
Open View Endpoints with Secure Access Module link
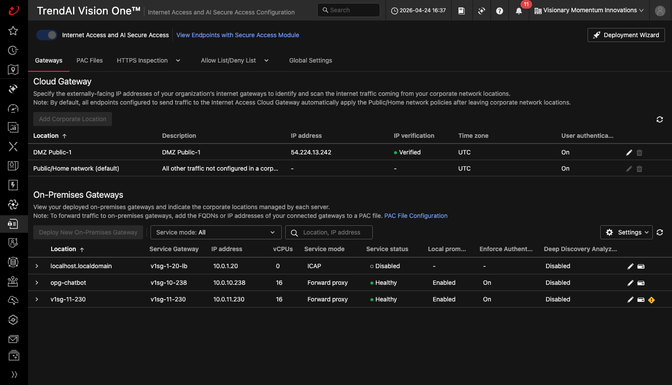[238, 35]
